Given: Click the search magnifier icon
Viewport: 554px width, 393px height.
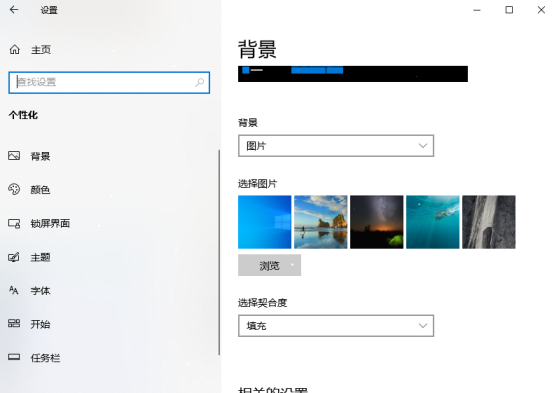Looking at the screenshot, I should pos(200,82).
